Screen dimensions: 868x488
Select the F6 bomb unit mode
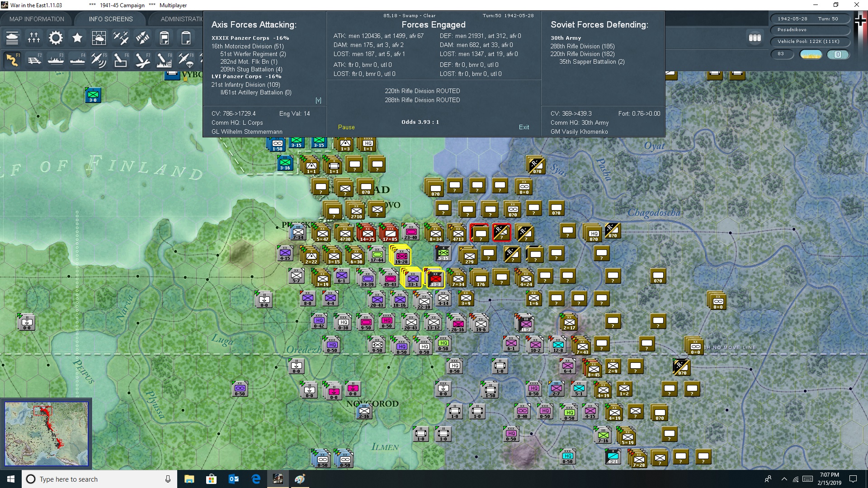pyautogui.click(x=121, y=60)
